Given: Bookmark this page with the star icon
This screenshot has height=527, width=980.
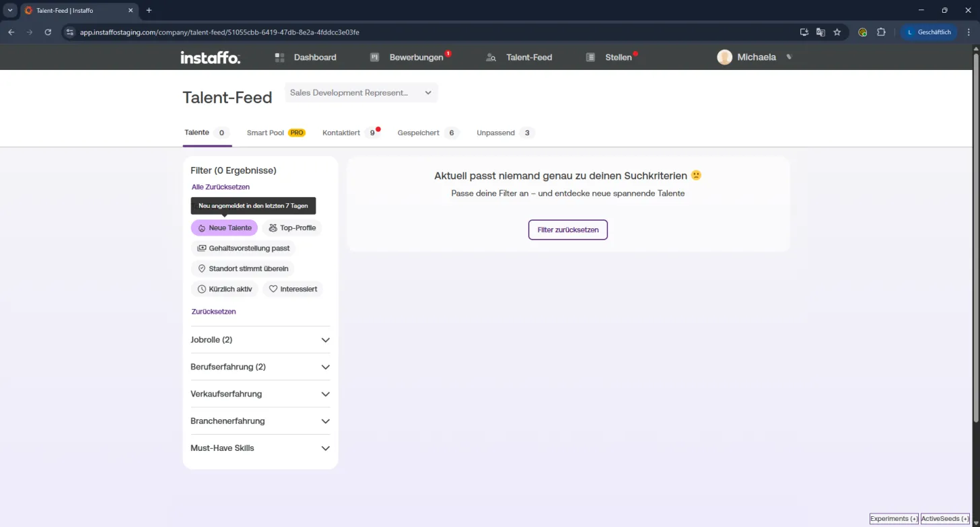Looking at the screenshot, I should pos(837,32).
